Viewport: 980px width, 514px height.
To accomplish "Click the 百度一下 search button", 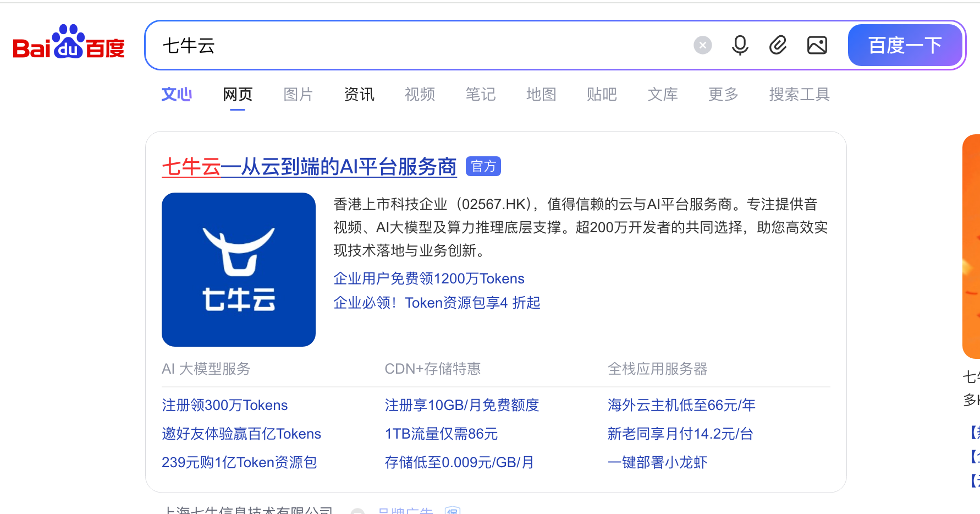I will coord(905,45).
